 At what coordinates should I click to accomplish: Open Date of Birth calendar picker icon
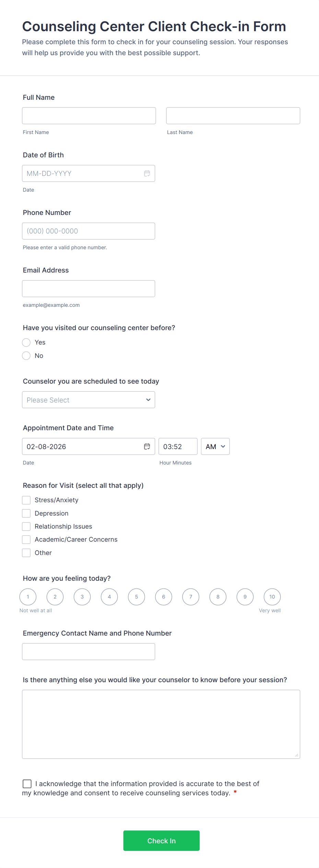click(x=147, y=173)
